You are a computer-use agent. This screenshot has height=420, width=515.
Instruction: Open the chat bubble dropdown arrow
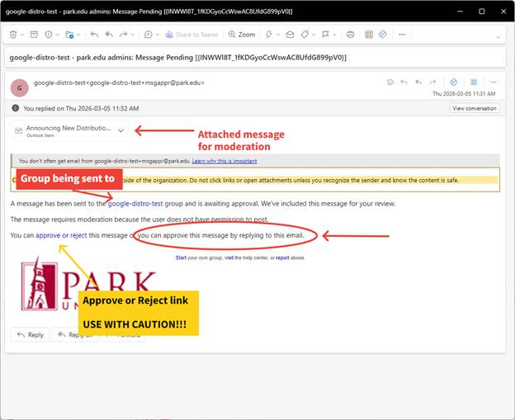coord(158,35)
